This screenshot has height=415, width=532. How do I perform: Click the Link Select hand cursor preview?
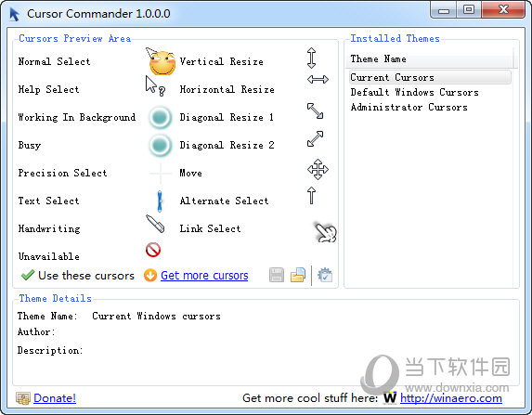click(x=326, y=232)
